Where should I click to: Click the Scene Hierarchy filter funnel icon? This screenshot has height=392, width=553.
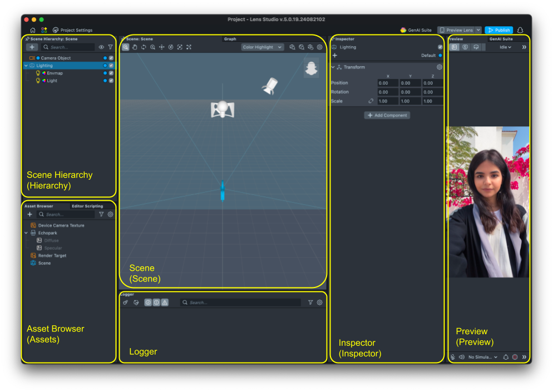click(110, 47)
